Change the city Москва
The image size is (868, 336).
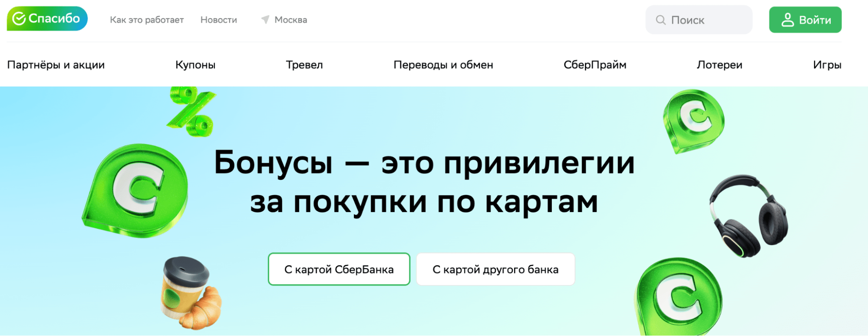[291, 20]
